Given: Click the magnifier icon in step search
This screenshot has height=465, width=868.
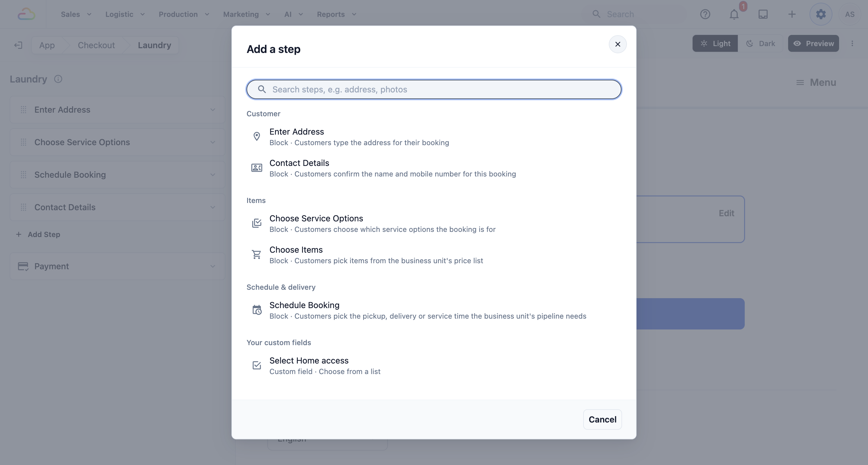Looking at the screenshot, I should pyautogui.click(x=262, y=89).
